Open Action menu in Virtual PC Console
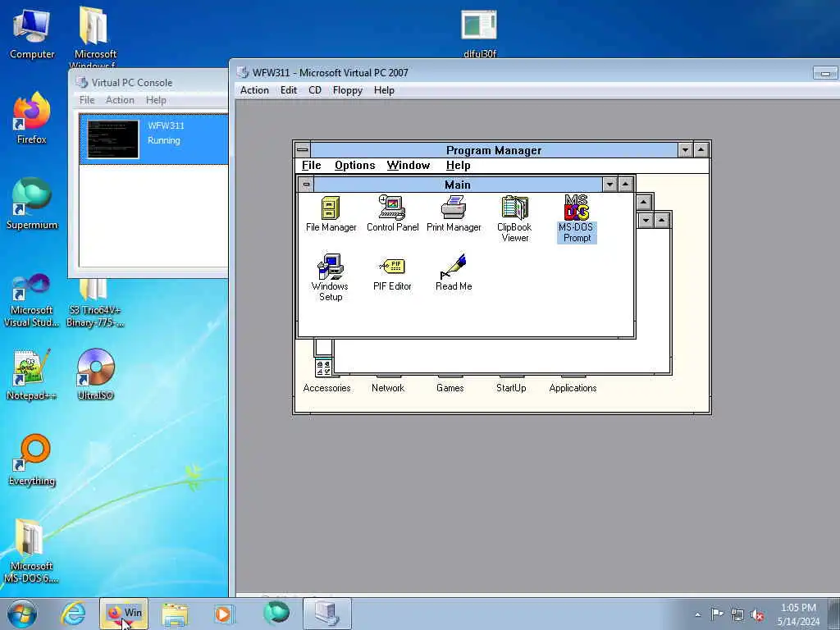The height and width of the screenshot is (630, 840). (120, 100)
